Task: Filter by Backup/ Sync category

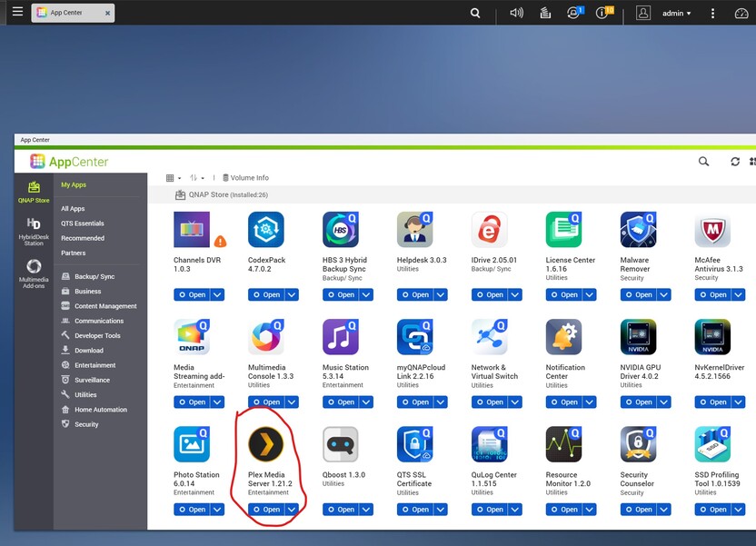Action: click(88, 276)
